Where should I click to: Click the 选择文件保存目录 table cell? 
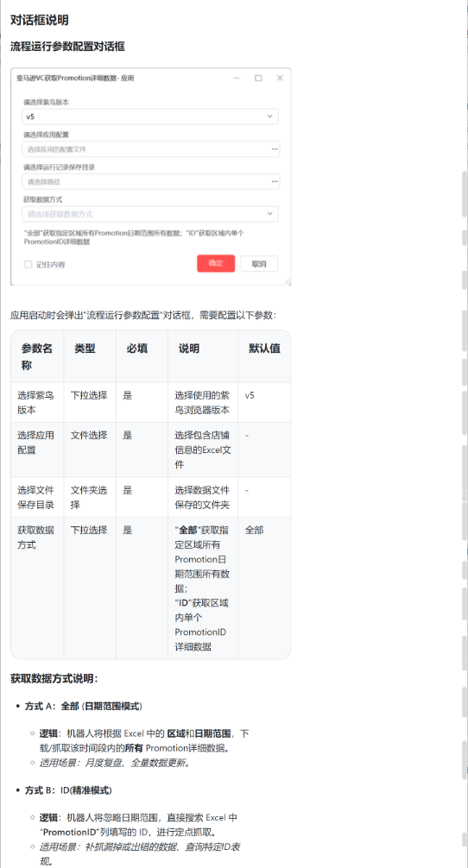tap(36, 497)
